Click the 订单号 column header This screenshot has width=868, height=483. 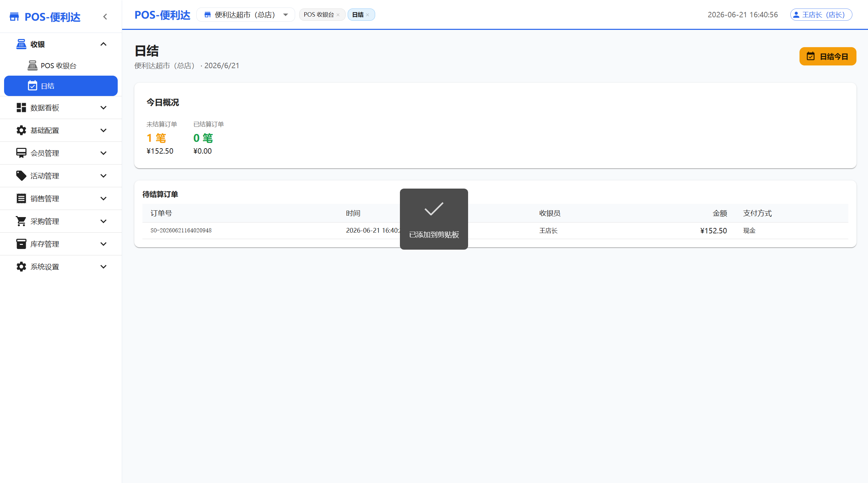[x=161, y=213]
